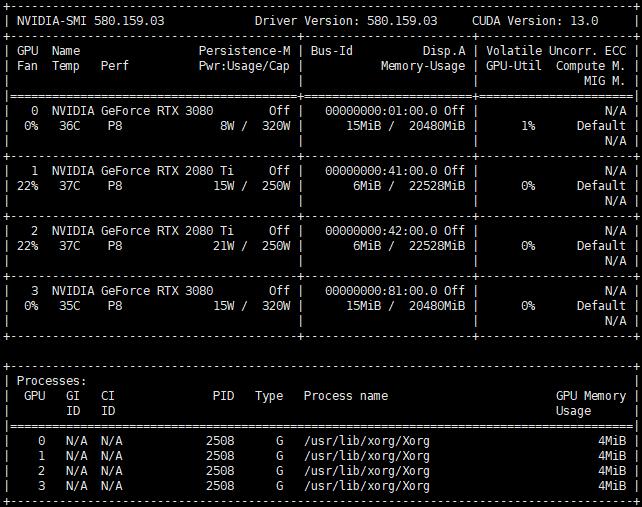This screenshot has height=507, width=642.
Task: Click the Process name column header
Action: [x=346, y=396]
